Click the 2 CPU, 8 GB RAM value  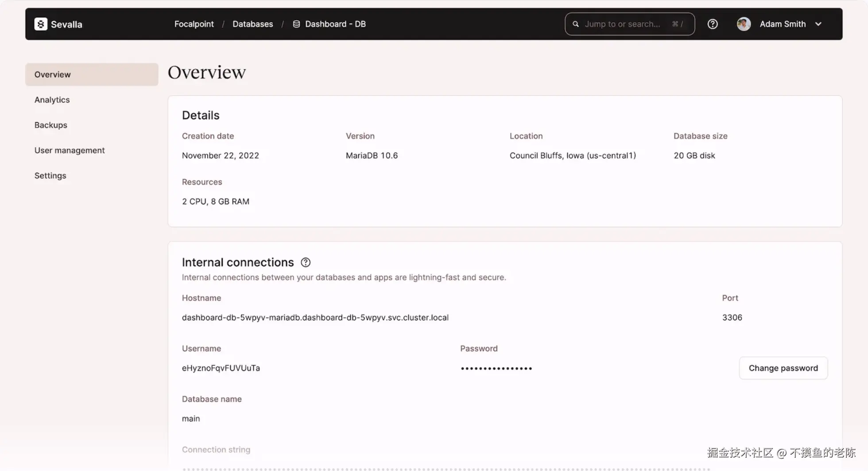click(x=216, y=202)
